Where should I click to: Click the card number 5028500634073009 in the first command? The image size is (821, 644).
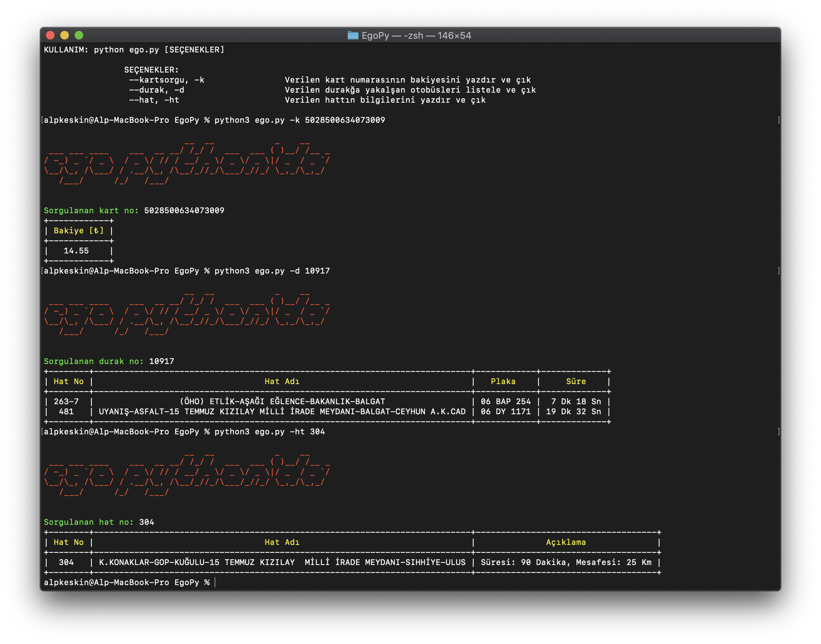(344, 120)
